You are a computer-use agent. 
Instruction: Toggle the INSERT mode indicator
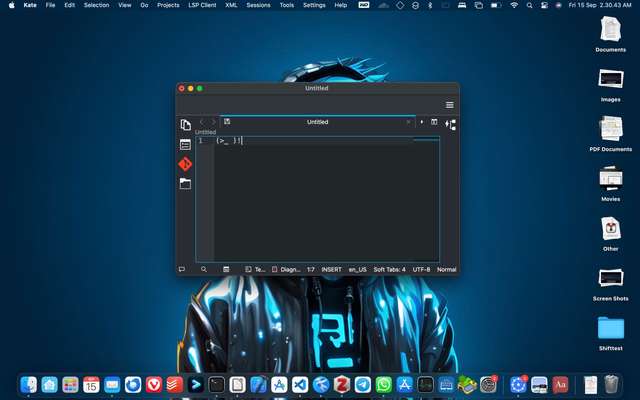[331, 269]
